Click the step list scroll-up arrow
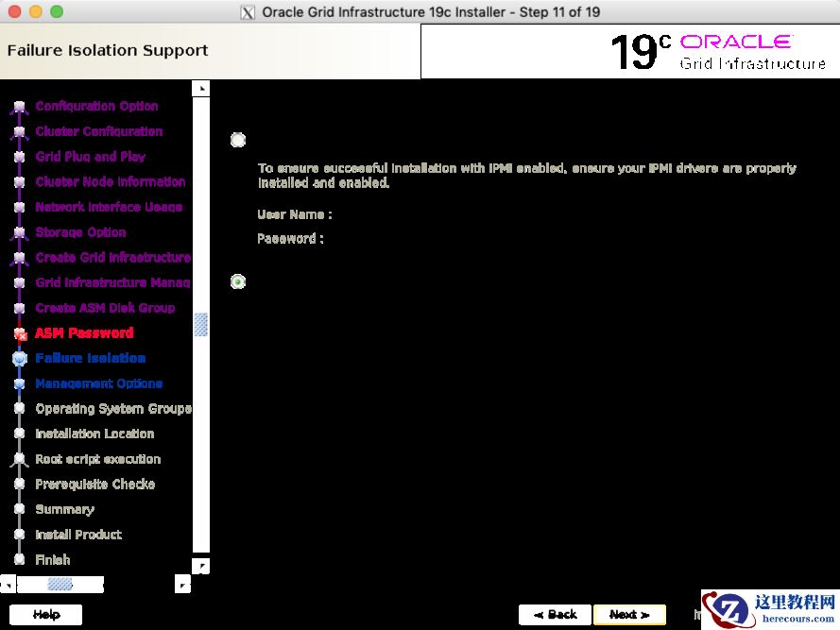The width and height of the screenshot is (840, 630). (201, 89)
